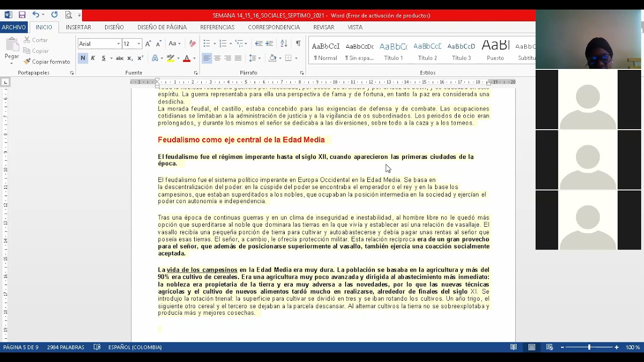644x362 pixels.
Task: Expand the Pegar paste options arrow
Action: point(12,64)
